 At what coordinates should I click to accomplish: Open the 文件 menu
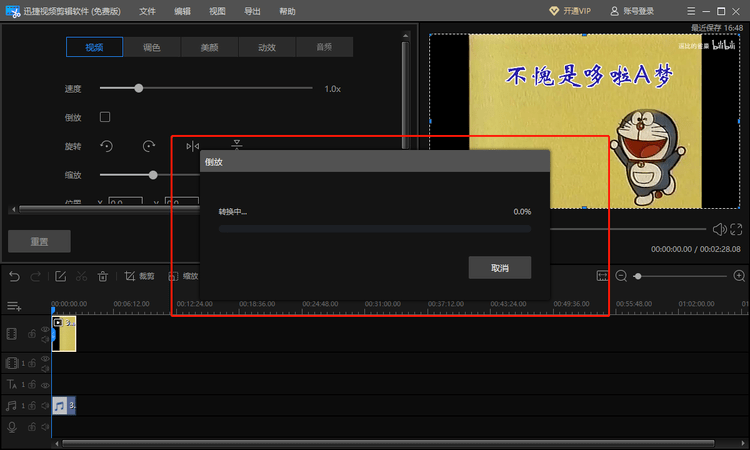tap(148, 11)
